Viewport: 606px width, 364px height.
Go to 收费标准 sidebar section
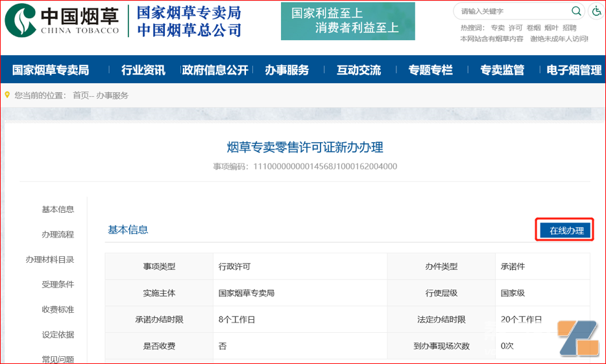(x=58, y=309)
